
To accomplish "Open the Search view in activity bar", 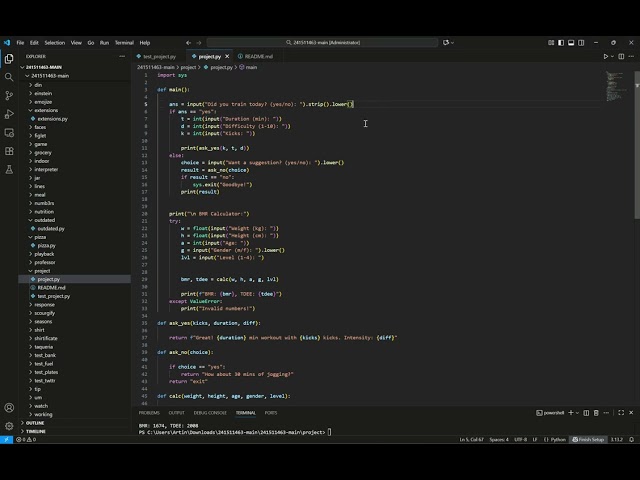I will 9,77.
